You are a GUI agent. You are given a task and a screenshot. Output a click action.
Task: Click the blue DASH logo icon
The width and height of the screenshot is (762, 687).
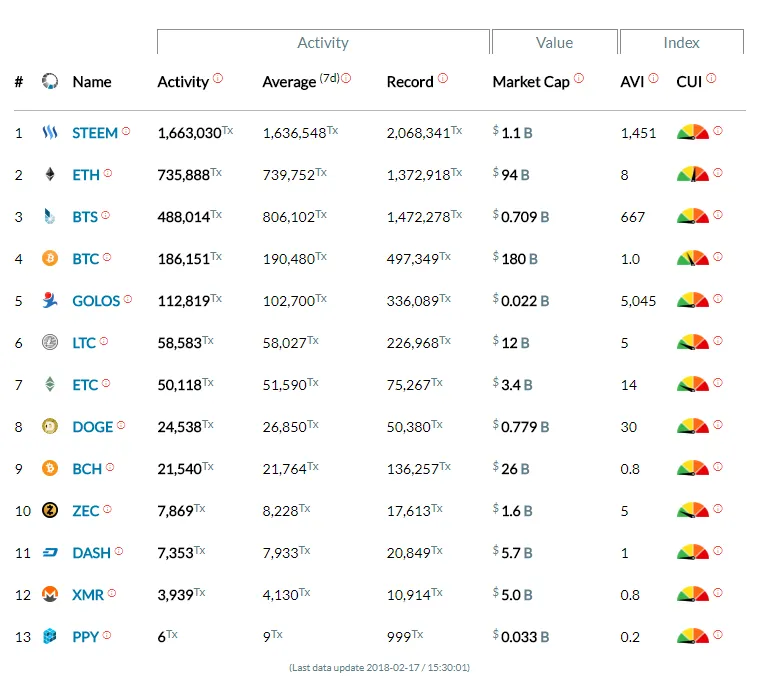[x=50, y=552]
